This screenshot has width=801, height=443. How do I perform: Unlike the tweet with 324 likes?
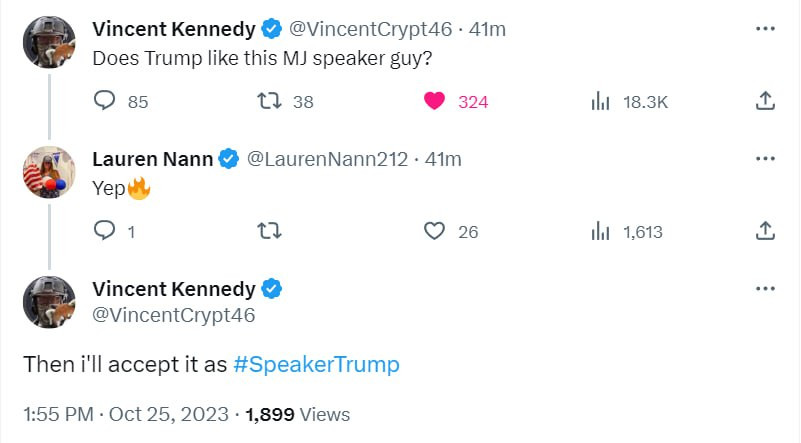[434, 101]
